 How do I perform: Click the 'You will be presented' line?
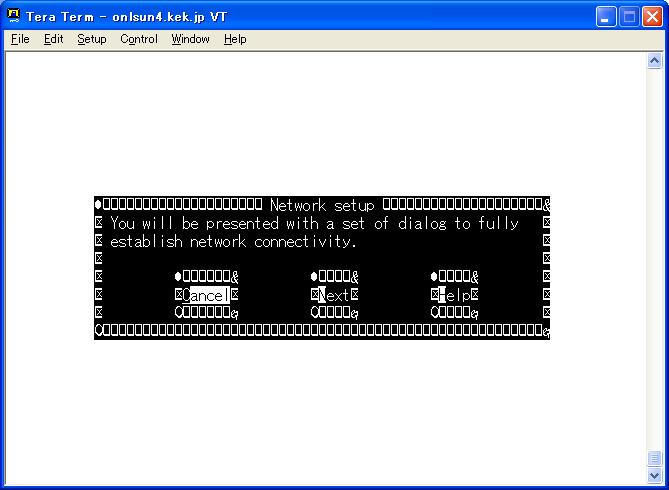(314, 223)
